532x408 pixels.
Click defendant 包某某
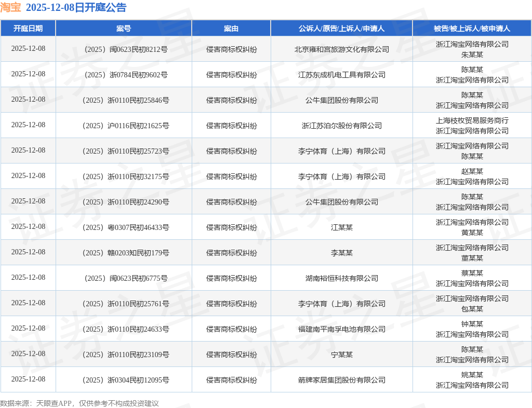pos(472,309)
